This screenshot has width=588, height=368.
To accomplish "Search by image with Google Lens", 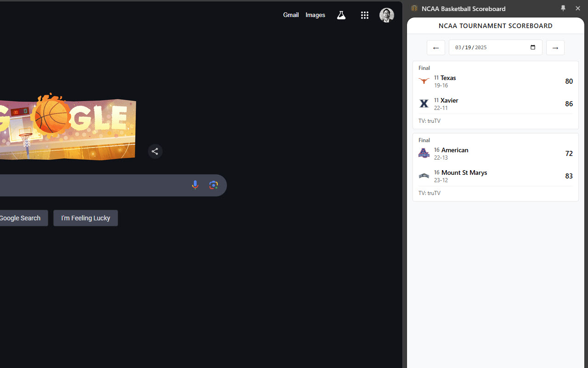I will tap(214, 185).
